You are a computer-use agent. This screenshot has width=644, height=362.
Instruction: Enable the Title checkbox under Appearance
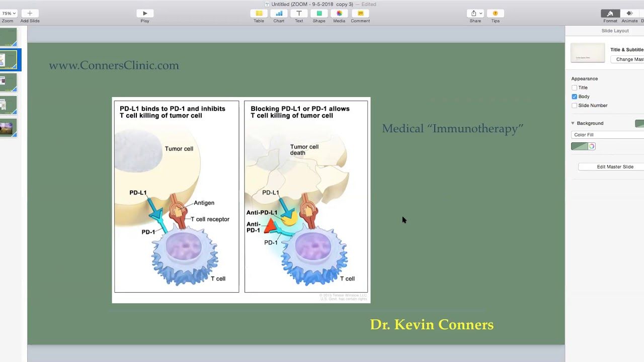(574, 87)
